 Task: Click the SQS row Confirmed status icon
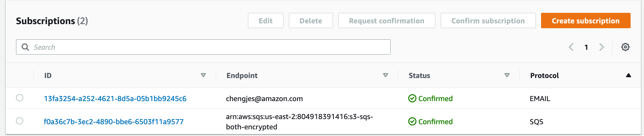(412, 121)
